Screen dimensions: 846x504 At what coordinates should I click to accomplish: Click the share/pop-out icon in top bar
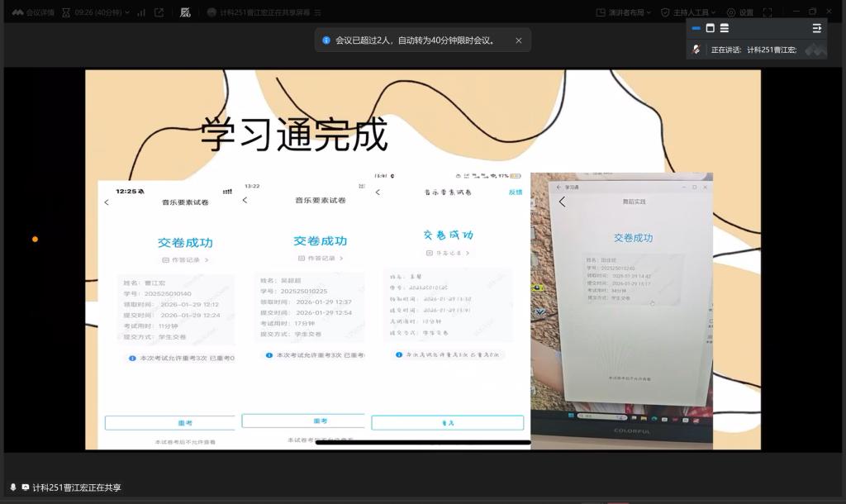pos(159,12)
